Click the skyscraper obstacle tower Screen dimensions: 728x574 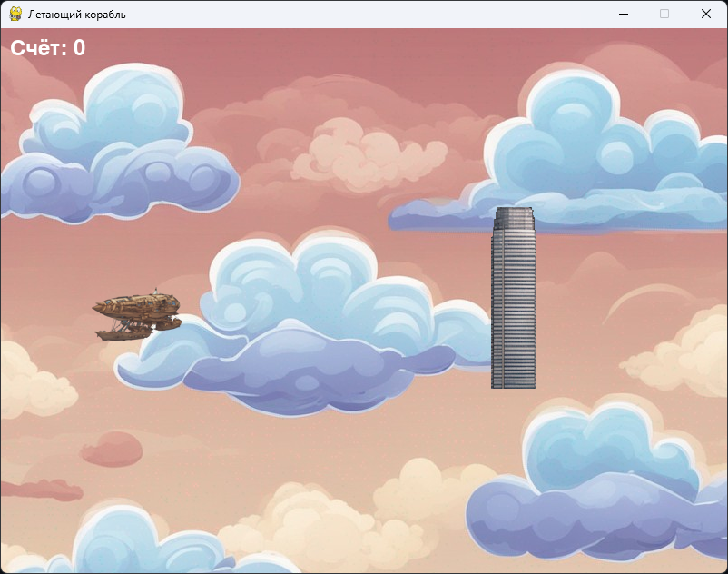[x=514, y=300]
